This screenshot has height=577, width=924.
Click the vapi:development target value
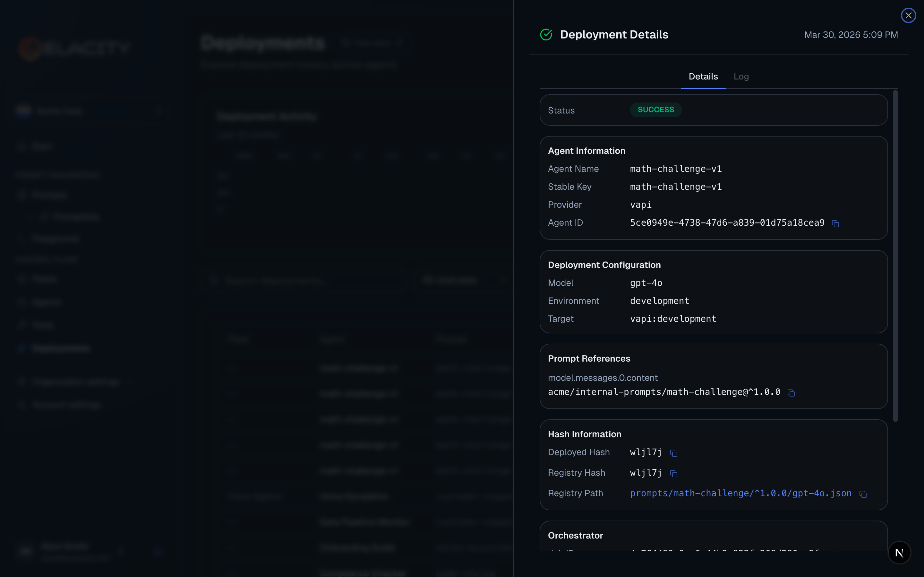click(673, 319)
